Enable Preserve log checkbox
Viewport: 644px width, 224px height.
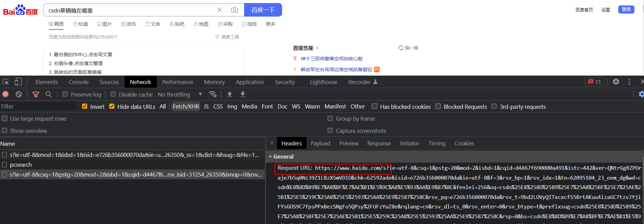pos(65,94)
